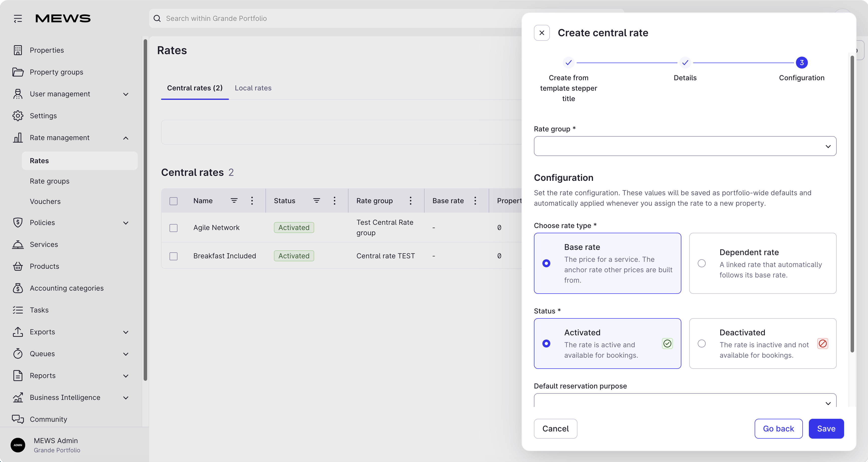This screenshot has height=462, width=868.
Task: Expand Exports submenu chevron
Action: pos(126,332)
